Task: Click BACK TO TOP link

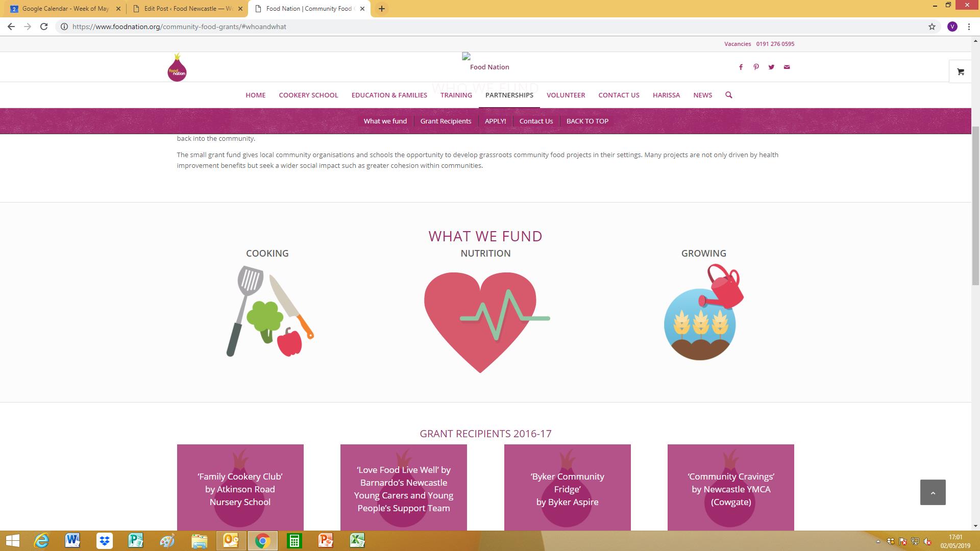Action: (587, 121)
